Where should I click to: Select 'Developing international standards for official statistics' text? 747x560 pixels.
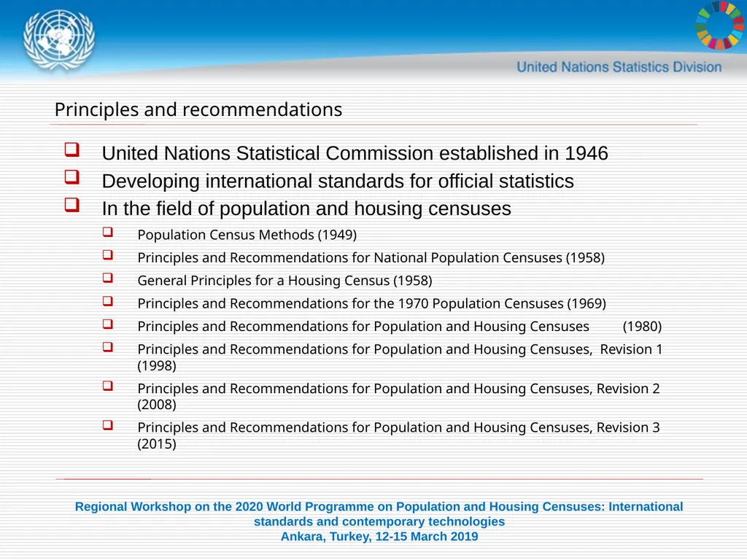338,182
